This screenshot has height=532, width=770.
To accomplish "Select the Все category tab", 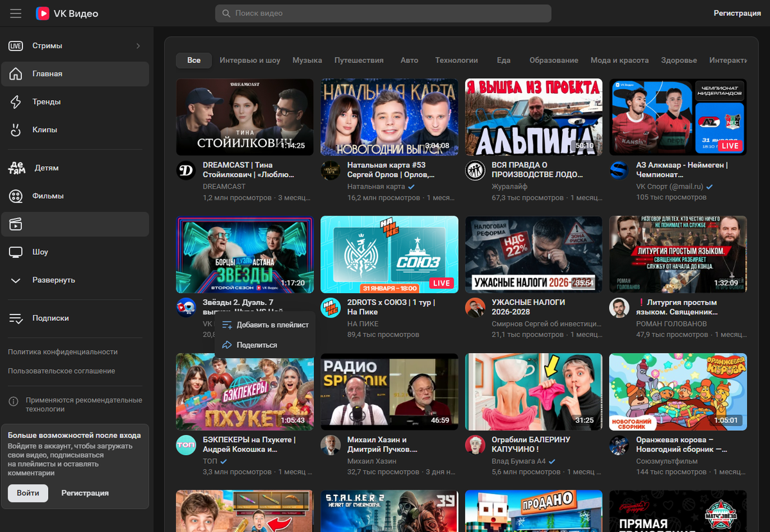I will [x=194, y=60].
